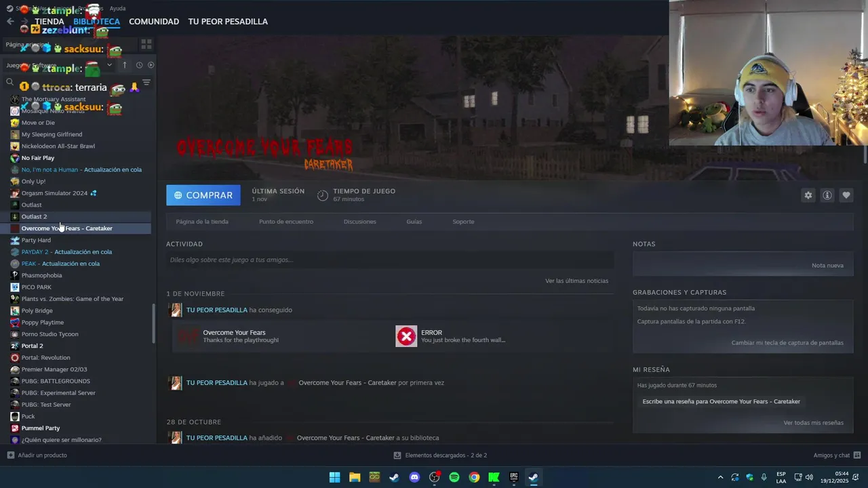This screenshot has width=868, height=488.
Task: Sort library with the up arrow icon
Action: [x=125, y=65]
